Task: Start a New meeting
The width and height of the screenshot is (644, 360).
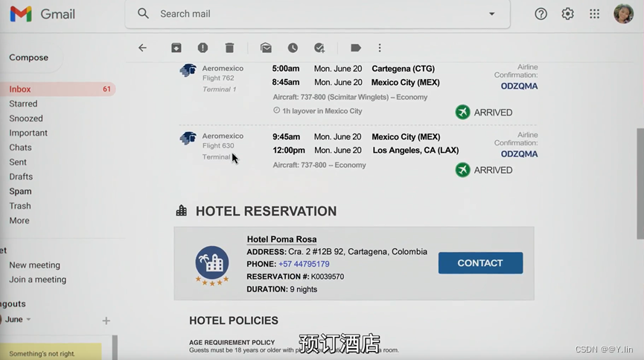Action: coord(34,265)
